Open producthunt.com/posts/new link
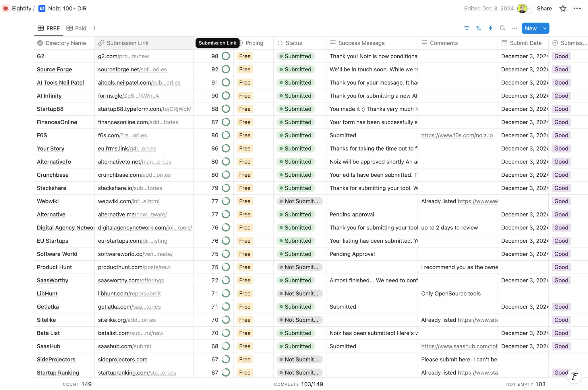The width and height of the screenshot is (588, 390). (134, 267)
